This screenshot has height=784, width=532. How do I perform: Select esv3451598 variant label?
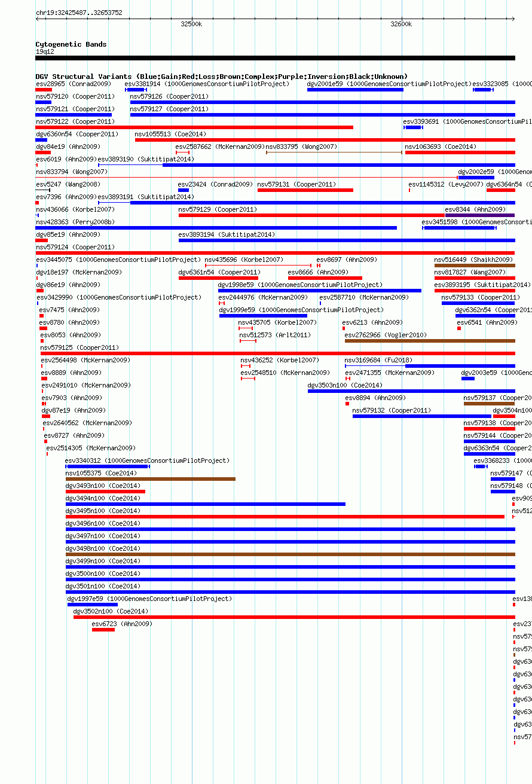click(477, 222)
